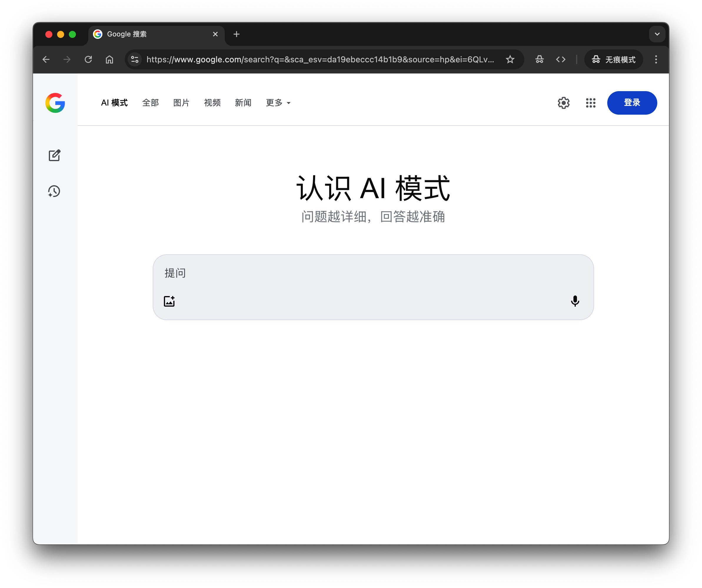The height and width of the screenshot is (588, 702).
Task: Close the Google 搜索 tab
Action: (x=215, y=34)
